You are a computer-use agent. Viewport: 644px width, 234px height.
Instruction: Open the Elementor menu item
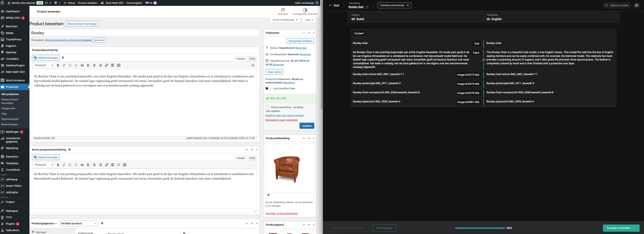[x=12, y=157]
